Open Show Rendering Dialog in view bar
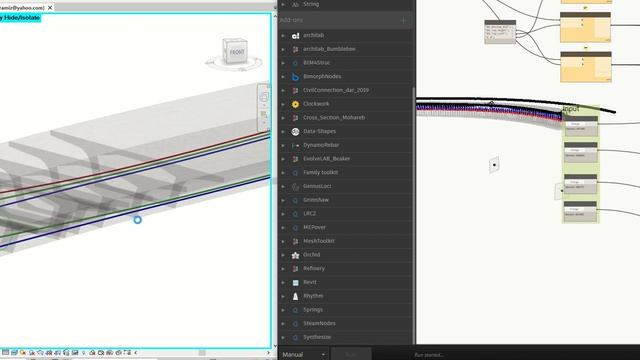 tap(40, 352)
